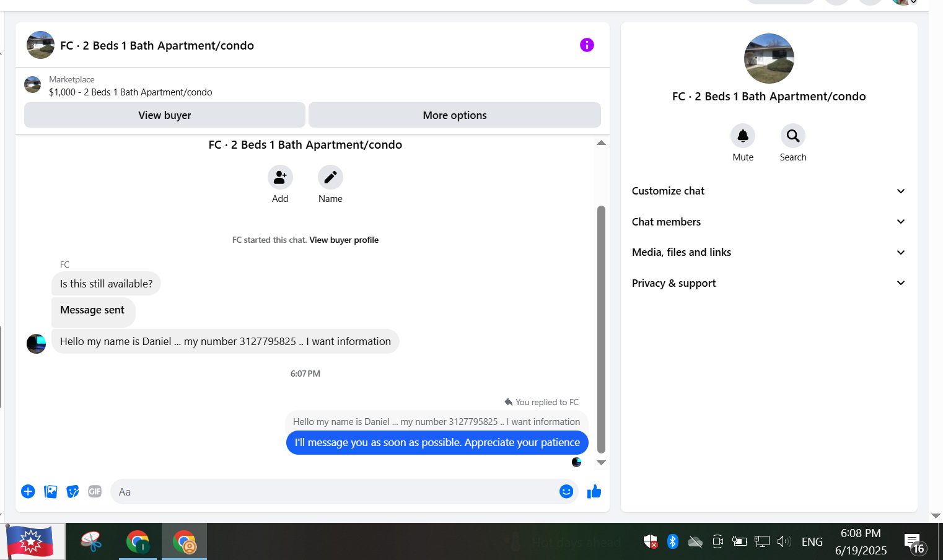Open Windows Security tray icon
Viewport: 943px width, 560px height.
tap(651, 541)
